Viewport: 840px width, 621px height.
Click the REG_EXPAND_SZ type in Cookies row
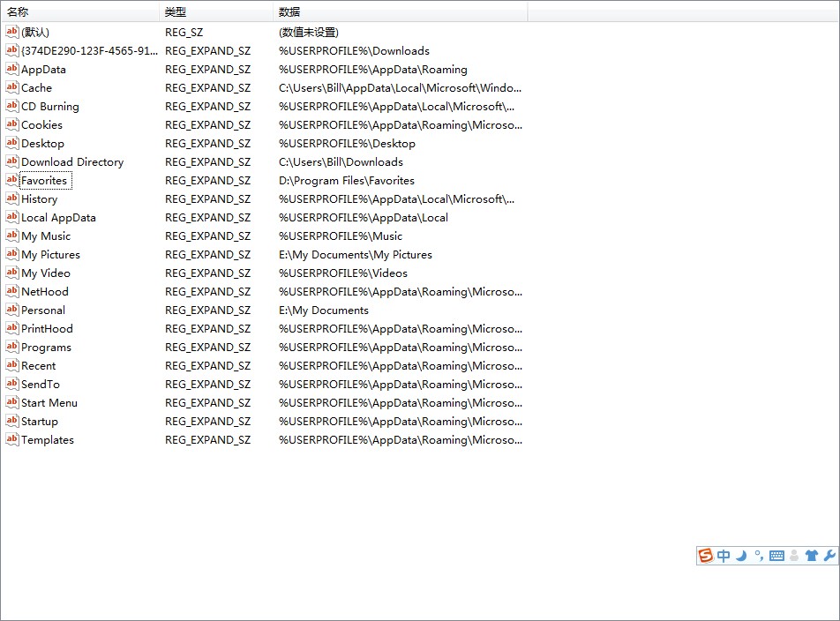(x=208, y=124)
